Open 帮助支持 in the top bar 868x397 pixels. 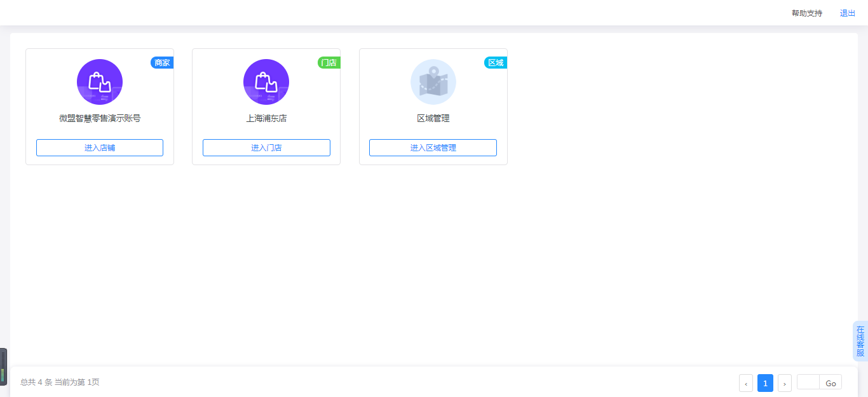click(x=807, y=13)
